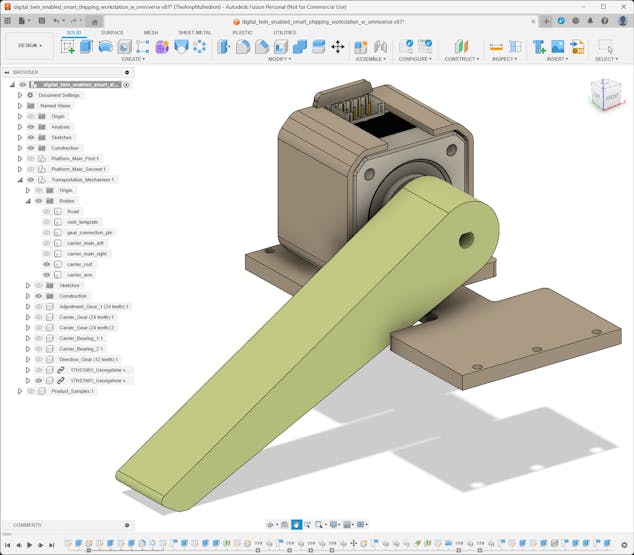This screenshot has height=555, width=634.
Task: Open the DESIGN workspace dropdown
Action: [x=29, y=45]
